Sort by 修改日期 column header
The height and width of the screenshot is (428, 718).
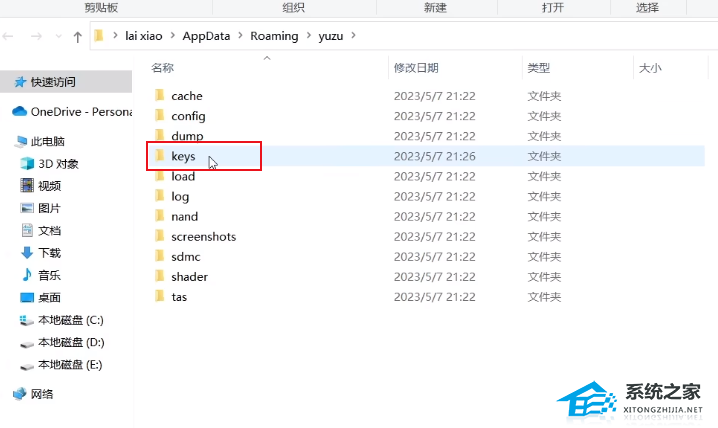tap(416, 68)
